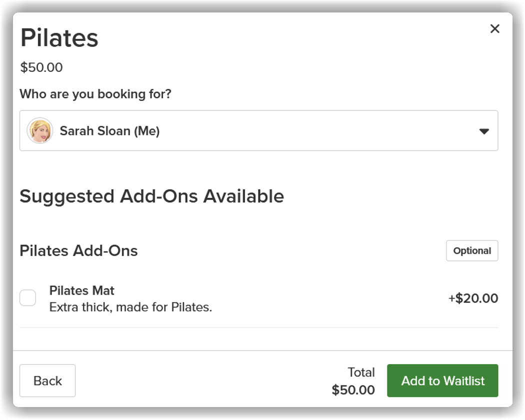Click the +$20.00 add-on price
The width and height of the screenshot is (525, 420).
click(x=473, y=298)
